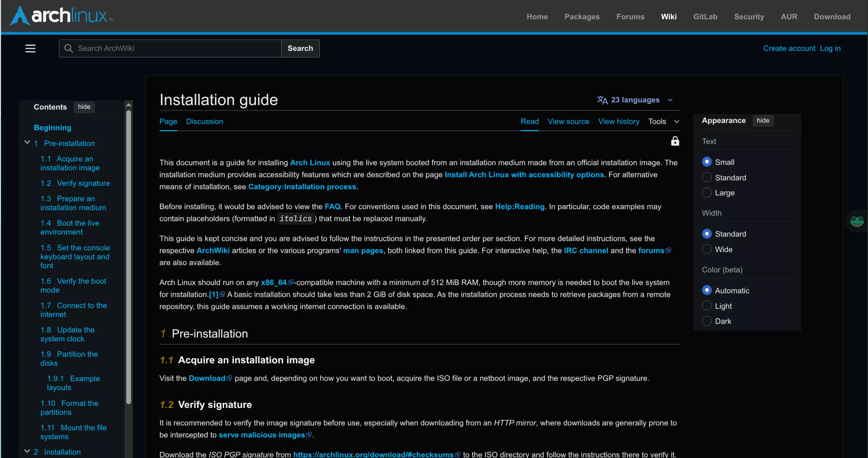
Task: Click the languages translate icon
Action: point(602,100)
